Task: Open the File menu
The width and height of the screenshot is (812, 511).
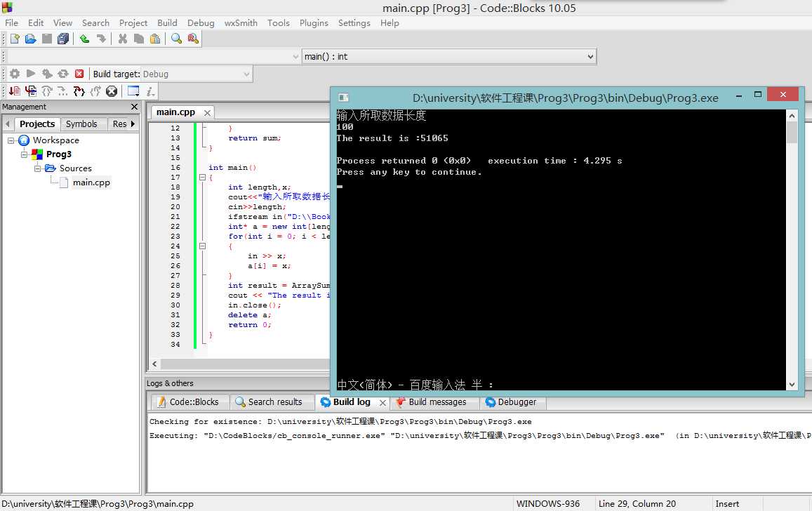Action: 11,22
